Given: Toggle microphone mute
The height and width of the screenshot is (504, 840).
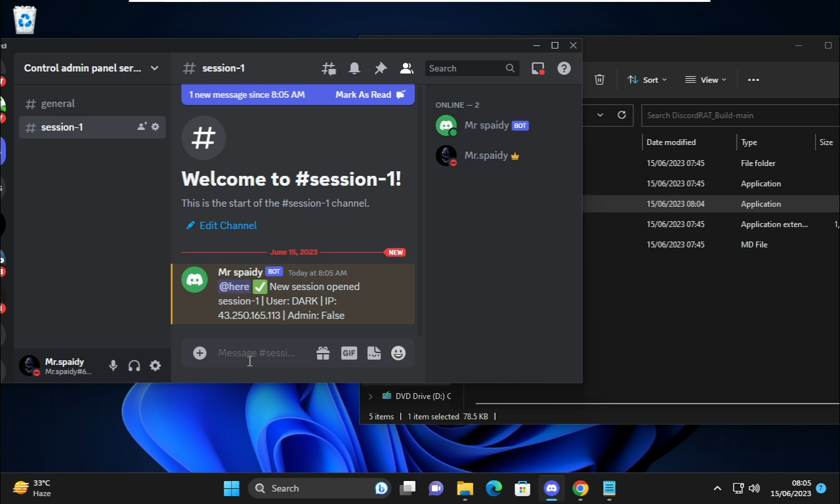Looking at the screenshot, I should [113, 366].
